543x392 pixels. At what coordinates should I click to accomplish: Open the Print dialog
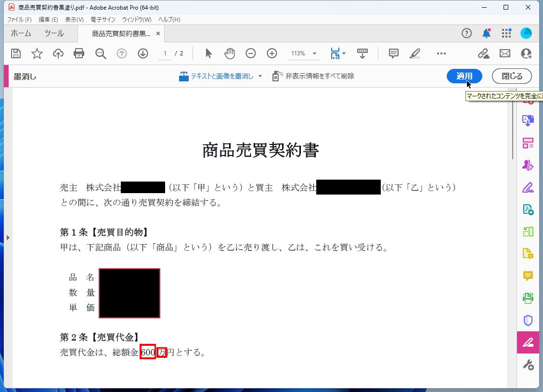click(79, 53)
